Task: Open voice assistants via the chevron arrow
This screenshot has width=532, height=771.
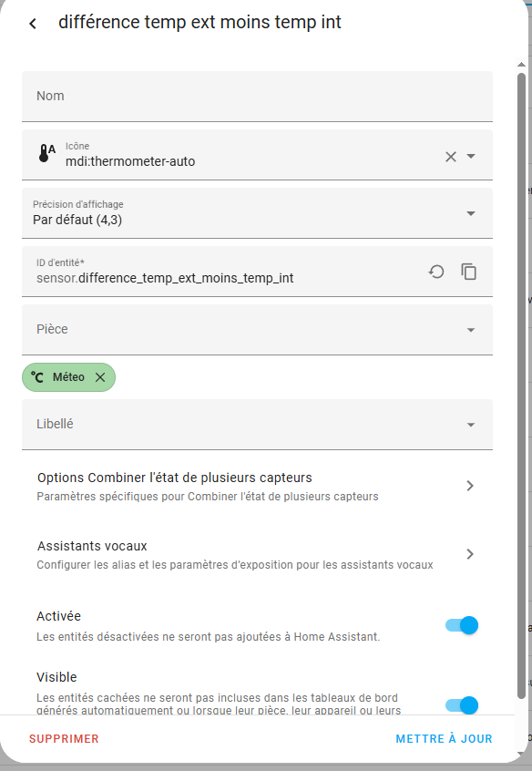Action: (470, 554)
